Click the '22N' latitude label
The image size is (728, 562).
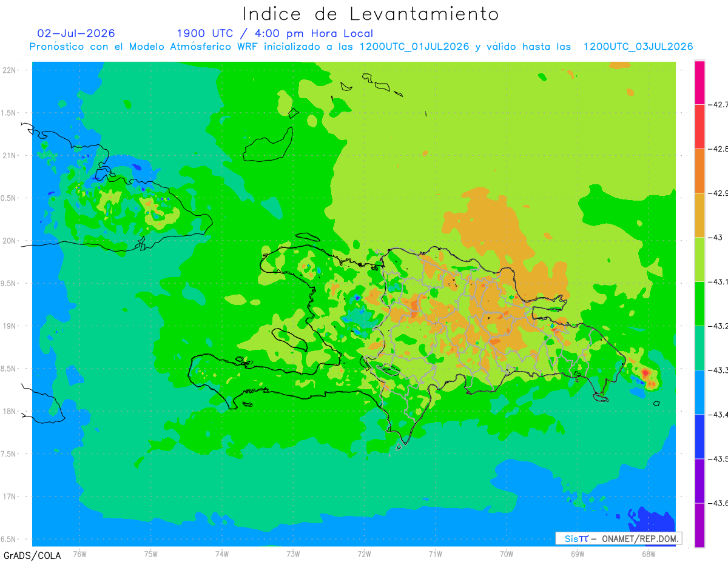pyautogui.click(x=8, y=70)
